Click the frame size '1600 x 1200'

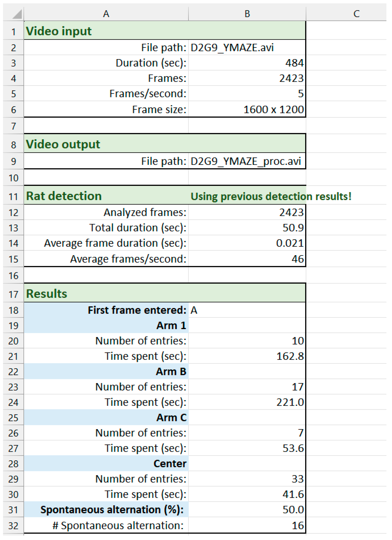(247, 109)
